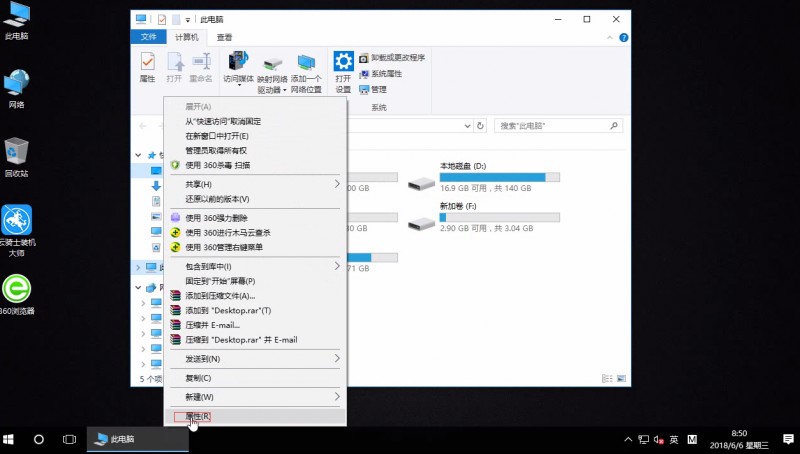Screen dimensions: 800x454
Task: Expand the 此电脑 tree node arrow
Action: coord(138,267)
